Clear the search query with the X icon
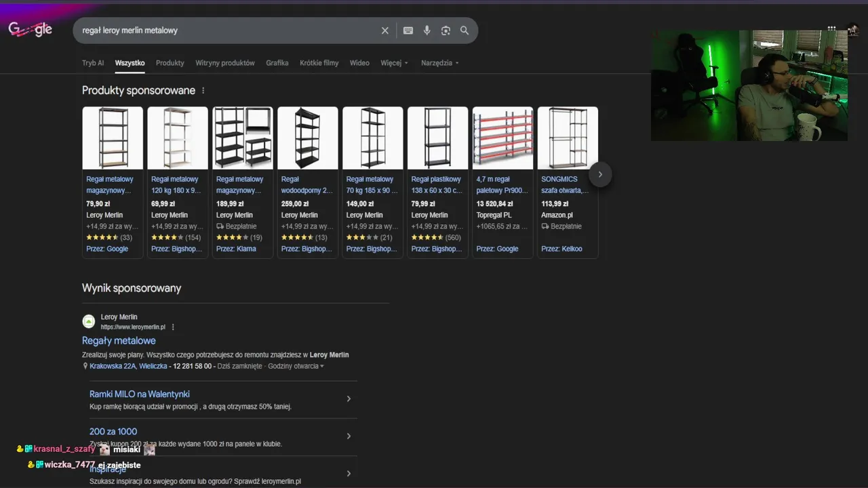The width and height of the screenshot is (868, 488). pos(385,30)
